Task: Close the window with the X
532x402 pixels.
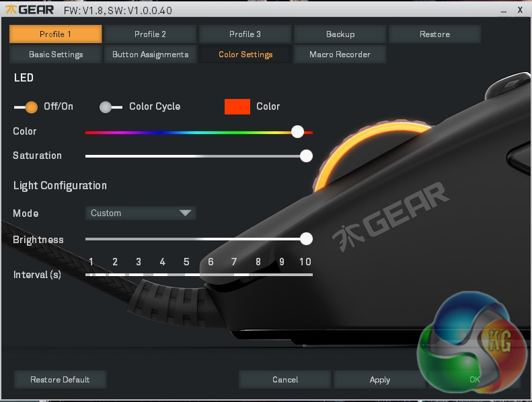Action: click(x=520, y=10)
